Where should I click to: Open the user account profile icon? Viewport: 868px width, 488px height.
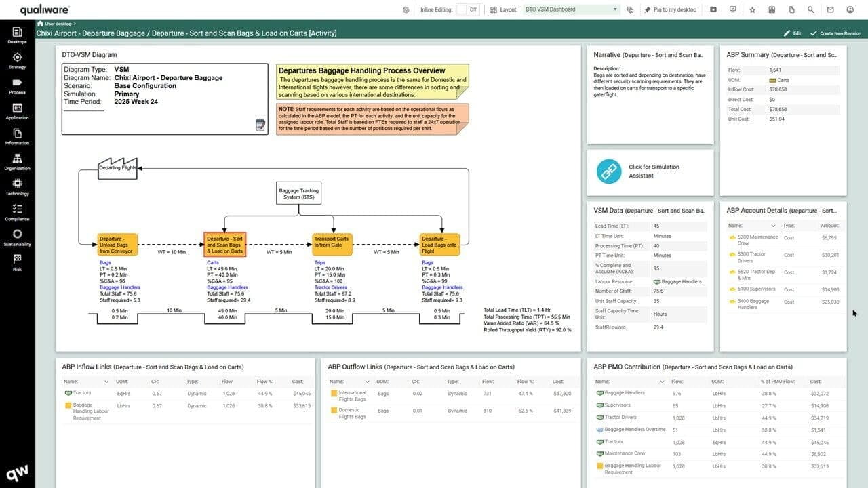[x=850, y=9]
